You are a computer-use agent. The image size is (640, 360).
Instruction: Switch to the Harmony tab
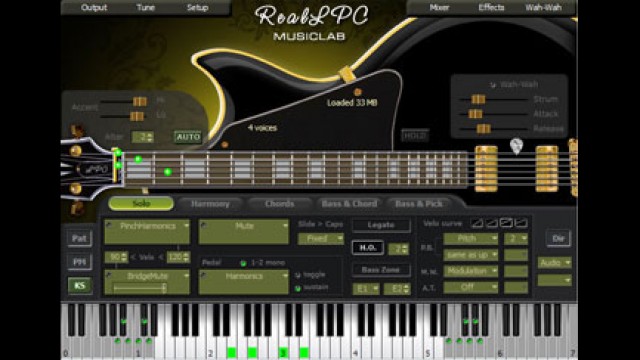pyautogui.click(x=210, y=204)
